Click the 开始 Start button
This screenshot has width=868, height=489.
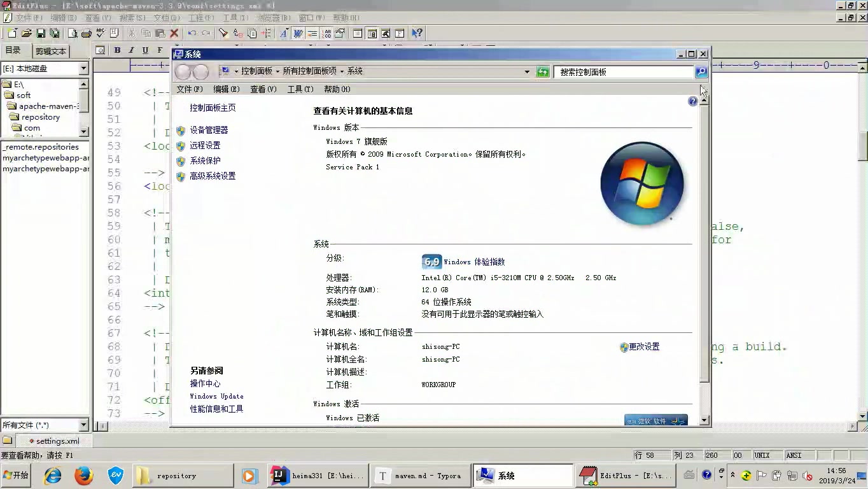[17, 476]
